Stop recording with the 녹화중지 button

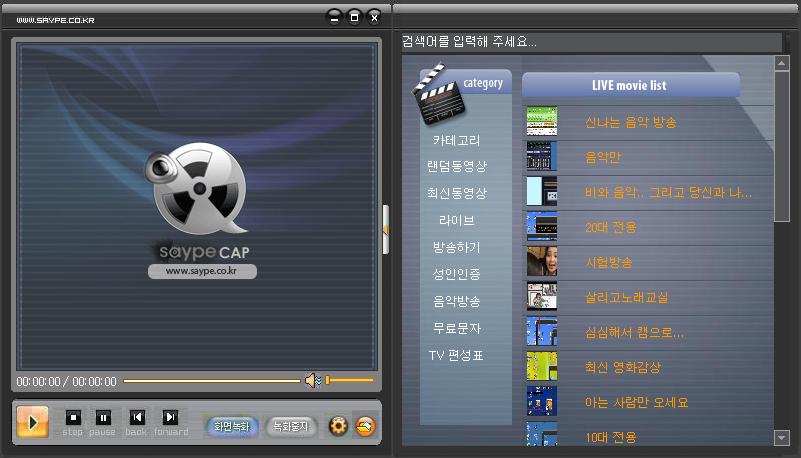pos(291,426)
